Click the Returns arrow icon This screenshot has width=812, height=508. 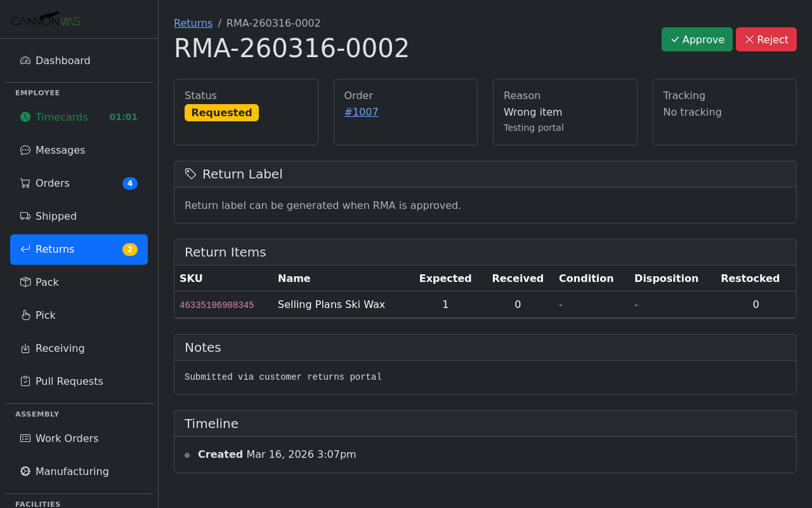pyautogui.click(x=25, y=249)
